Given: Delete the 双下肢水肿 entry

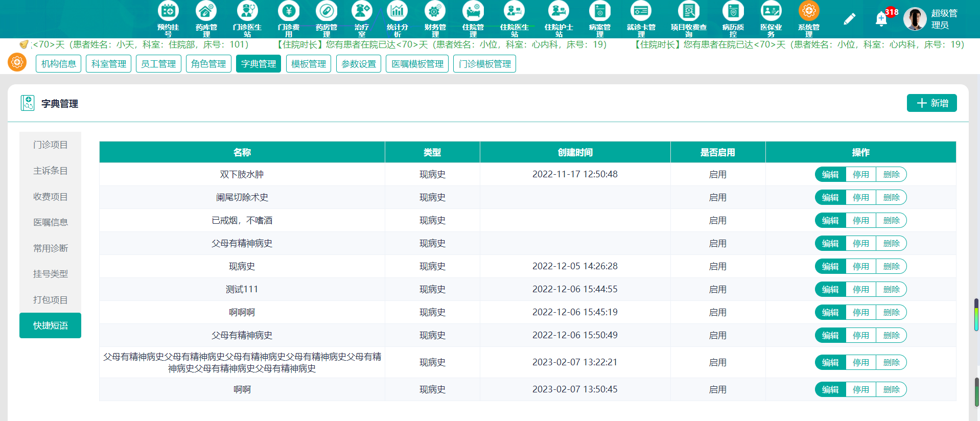Looking at the screenshot, I should pyautogui.click(x=892, y=174).
